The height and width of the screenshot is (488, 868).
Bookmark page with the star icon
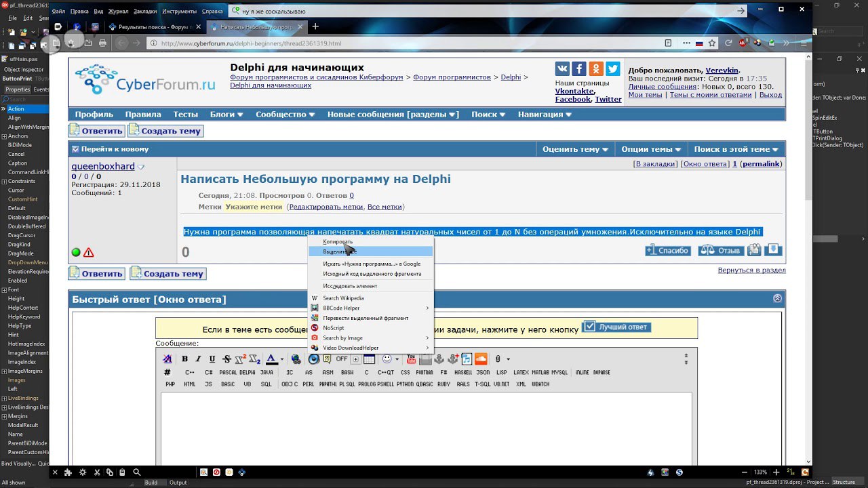coord(712,43)
